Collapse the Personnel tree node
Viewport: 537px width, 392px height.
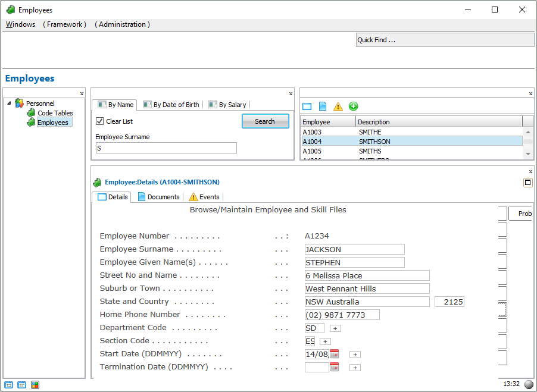pos(9,103)
